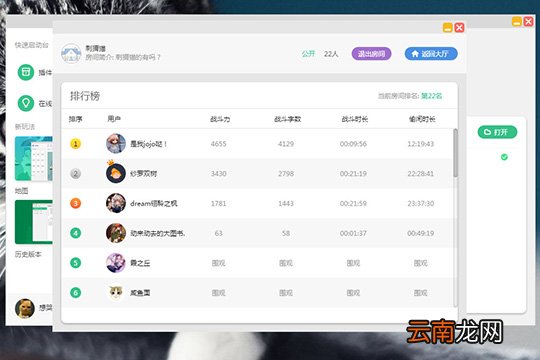Click the 00:49:19 time cell
The image size is (540, 360).
[420, 233]
